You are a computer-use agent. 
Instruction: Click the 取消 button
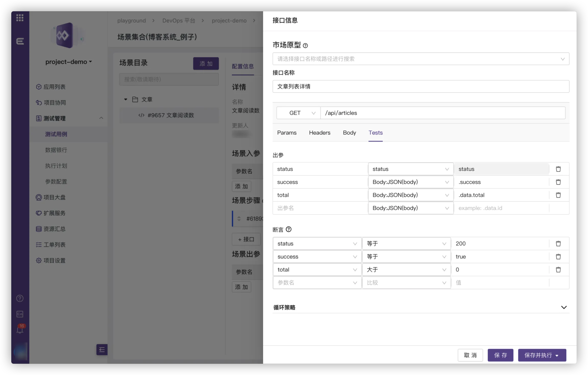(x=470, y=355)
